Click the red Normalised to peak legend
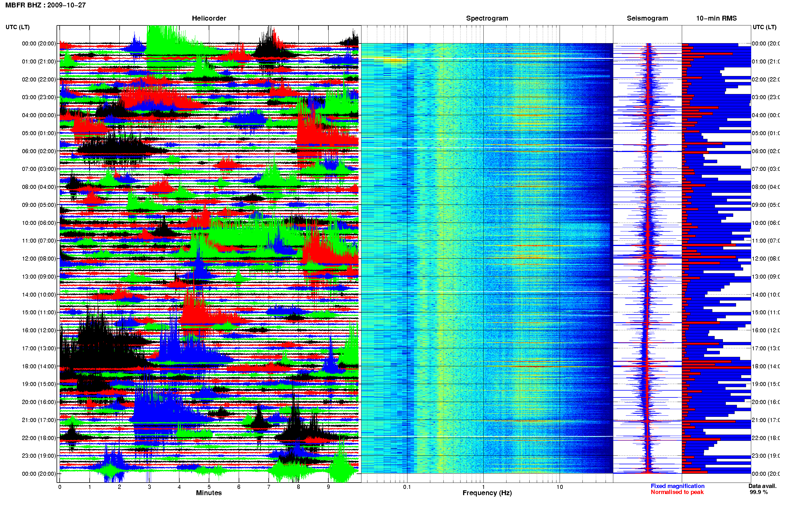The width and height of the screenshot is (812, 508). point(677,492)
